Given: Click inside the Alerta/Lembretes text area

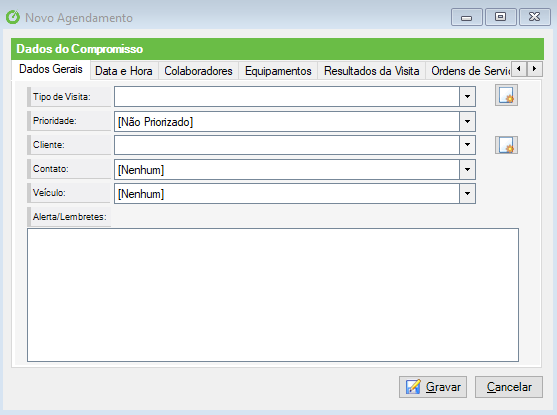Looking at the screenshot, I should pos(273,295).
